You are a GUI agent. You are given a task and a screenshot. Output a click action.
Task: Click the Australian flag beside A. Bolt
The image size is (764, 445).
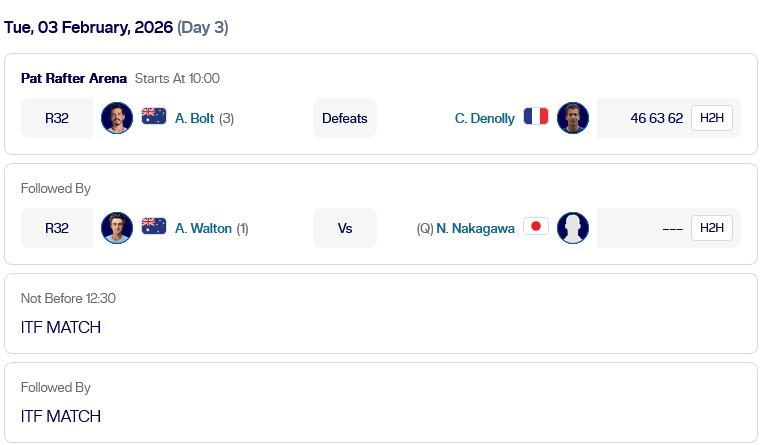coord(154,117)
